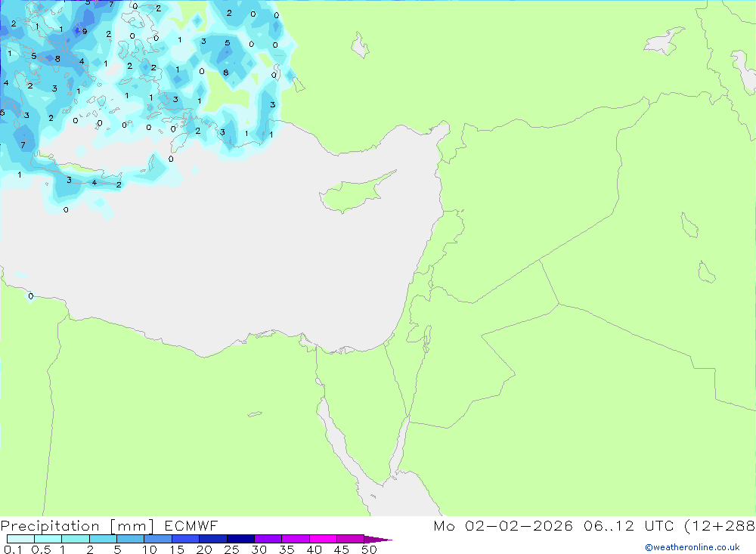Viewport: 756px width, 554px height.
Task: Click the '0.1' legend scale value
Action: 13,549
